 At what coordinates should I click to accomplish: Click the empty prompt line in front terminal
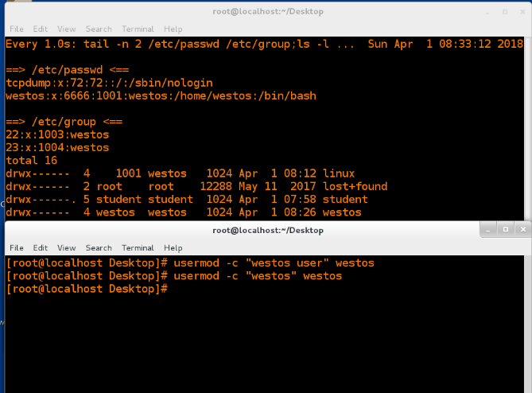[87, 289]
